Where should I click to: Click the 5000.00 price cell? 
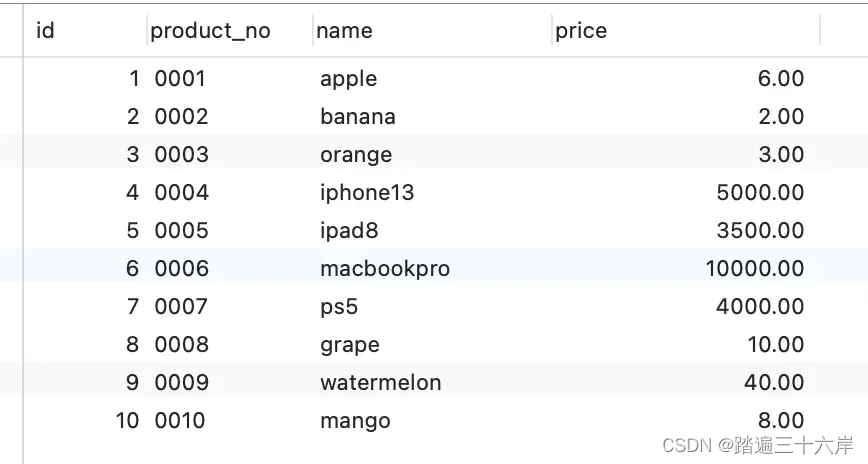760,193
